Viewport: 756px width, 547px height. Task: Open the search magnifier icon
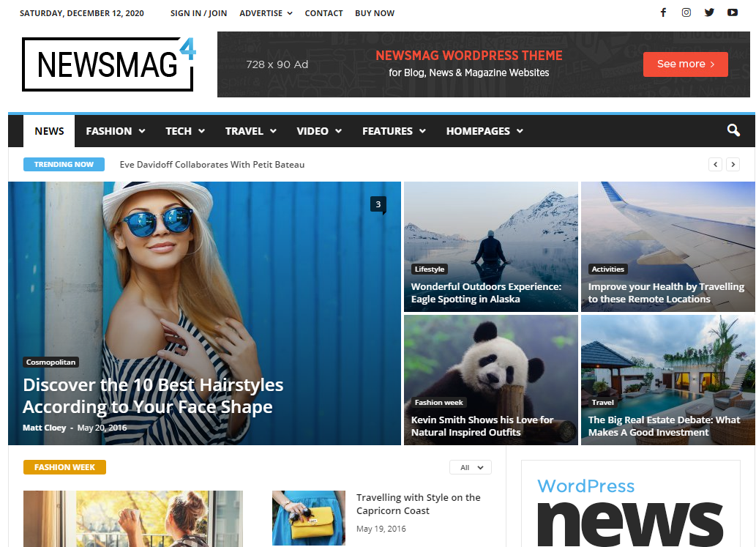coord(733,130)
